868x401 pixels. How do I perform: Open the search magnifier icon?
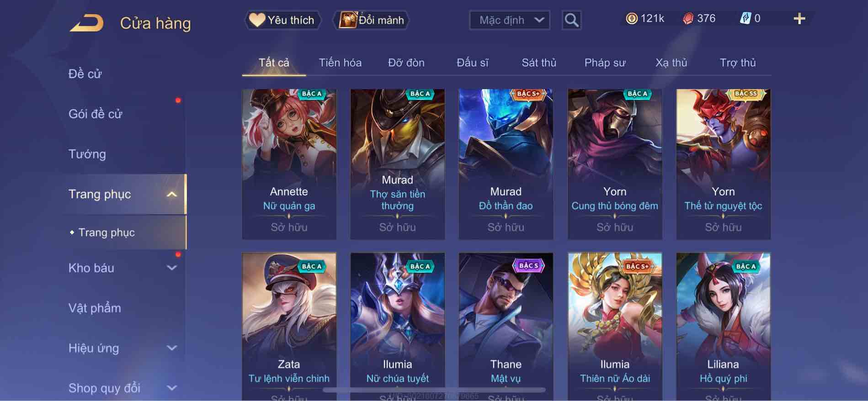tap(571, 20)
